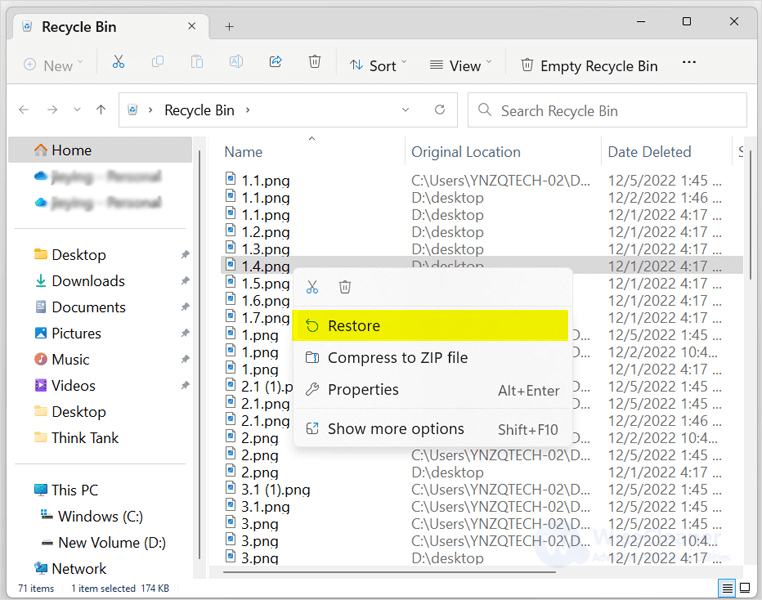Close the Recycle Bin tab
Viewport: 762px width, 600px height.
[x=192, y=26]
